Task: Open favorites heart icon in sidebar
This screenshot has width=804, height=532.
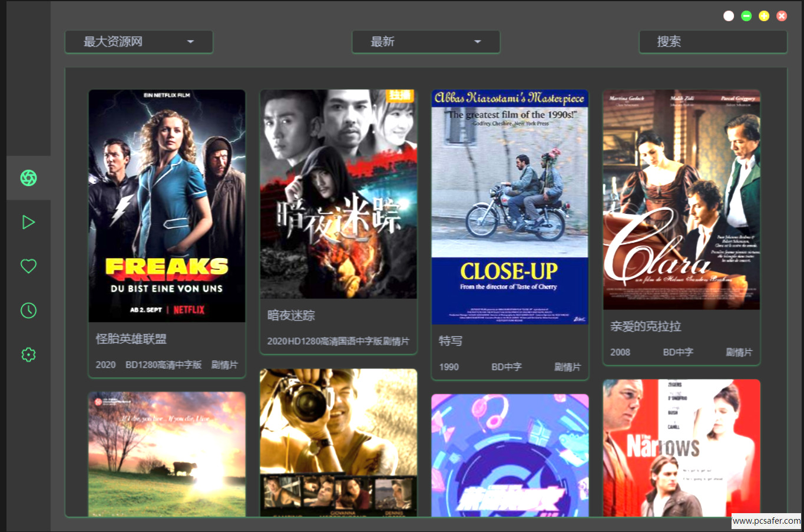Action: click(x=28, y=266)
